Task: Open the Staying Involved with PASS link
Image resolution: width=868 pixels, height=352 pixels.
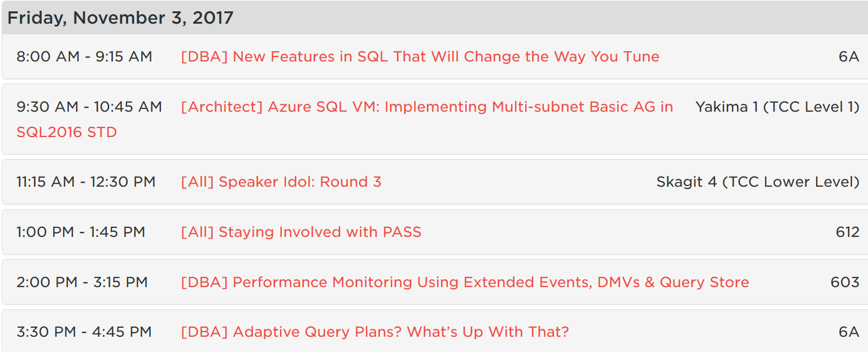Action: (301, 232)
